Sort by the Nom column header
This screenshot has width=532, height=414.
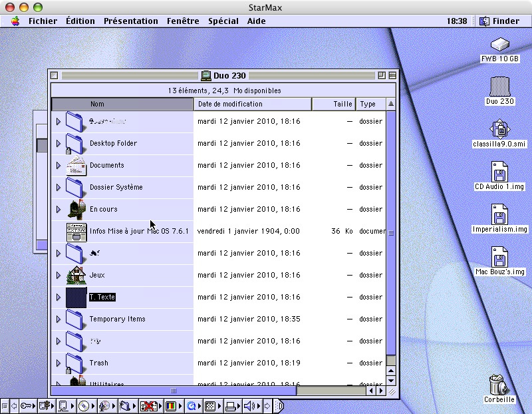pyautogui.click(x=122, y=104)
